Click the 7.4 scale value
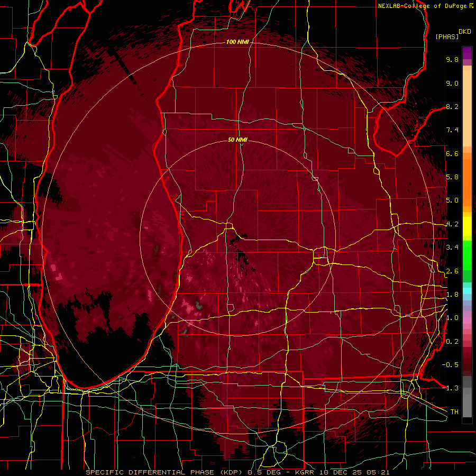The width and height of the screenshot is (476, 476). coord(452,130)
